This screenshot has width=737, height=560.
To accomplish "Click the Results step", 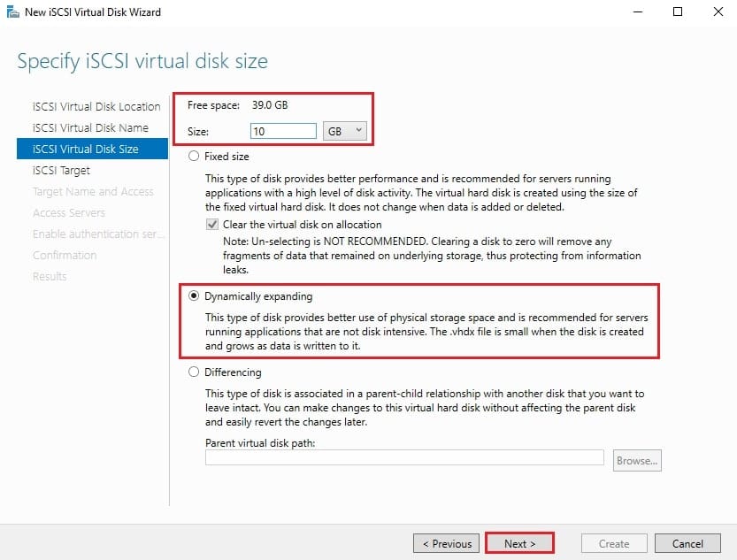I will [50, 276].
